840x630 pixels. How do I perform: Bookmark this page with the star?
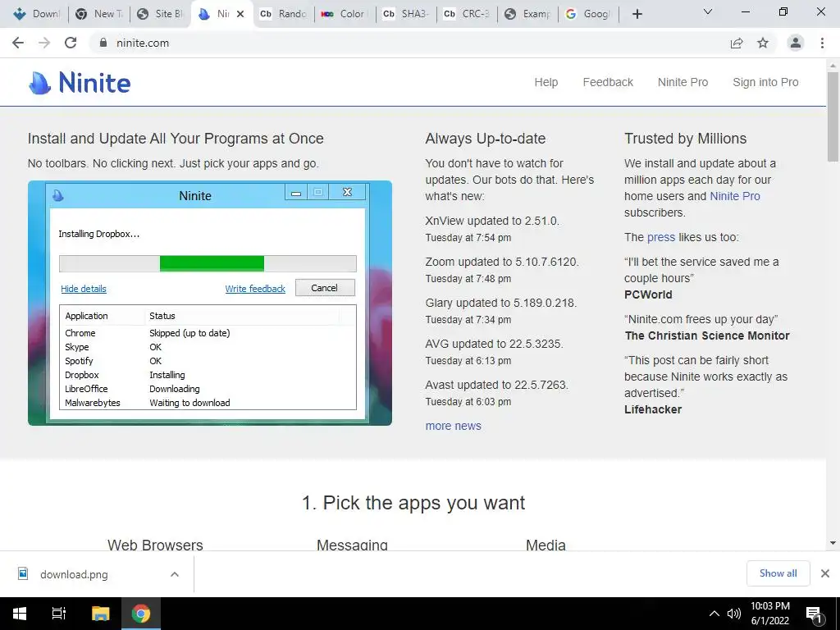(x=763, y=43)
